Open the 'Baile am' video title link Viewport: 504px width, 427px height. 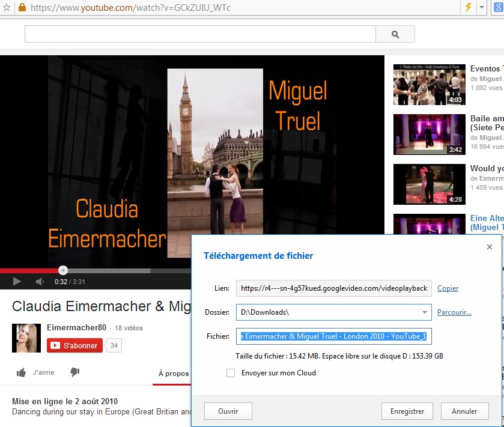point(487,123)
